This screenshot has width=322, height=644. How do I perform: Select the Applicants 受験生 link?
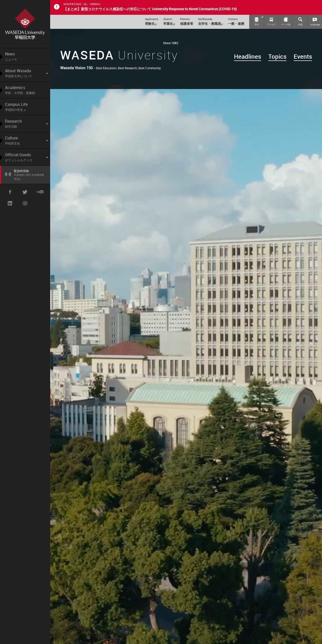pos(151,22)
